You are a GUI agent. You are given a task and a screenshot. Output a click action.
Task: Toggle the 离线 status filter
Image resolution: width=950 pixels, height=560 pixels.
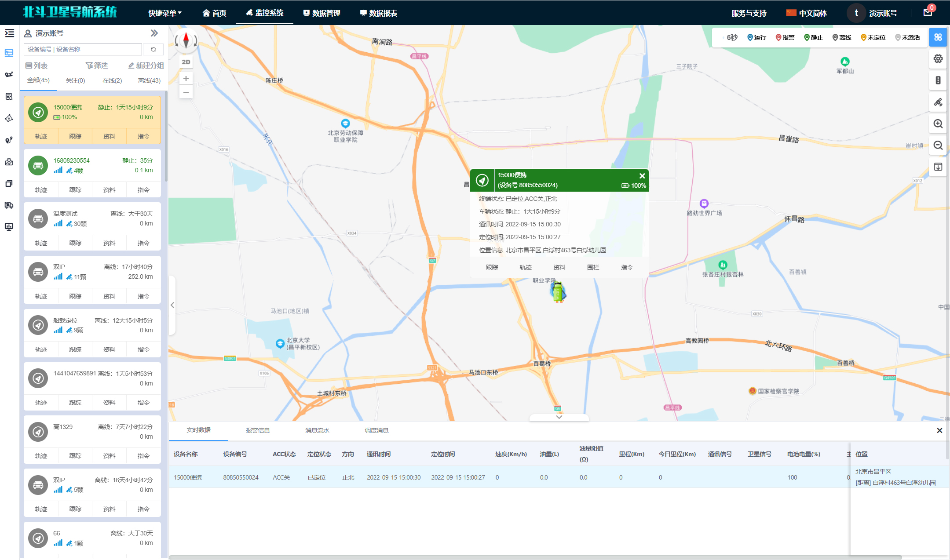point(842,37)
